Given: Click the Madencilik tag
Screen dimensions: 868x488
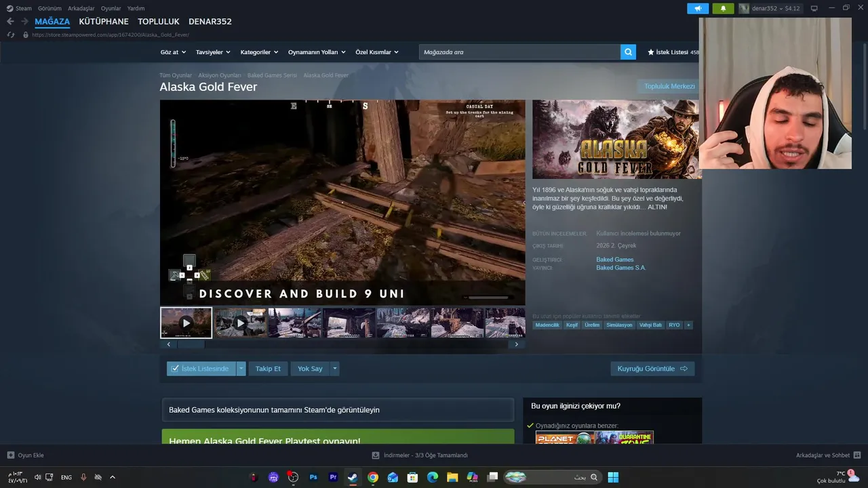Looking at the screenshot, I should coord(547,325).
